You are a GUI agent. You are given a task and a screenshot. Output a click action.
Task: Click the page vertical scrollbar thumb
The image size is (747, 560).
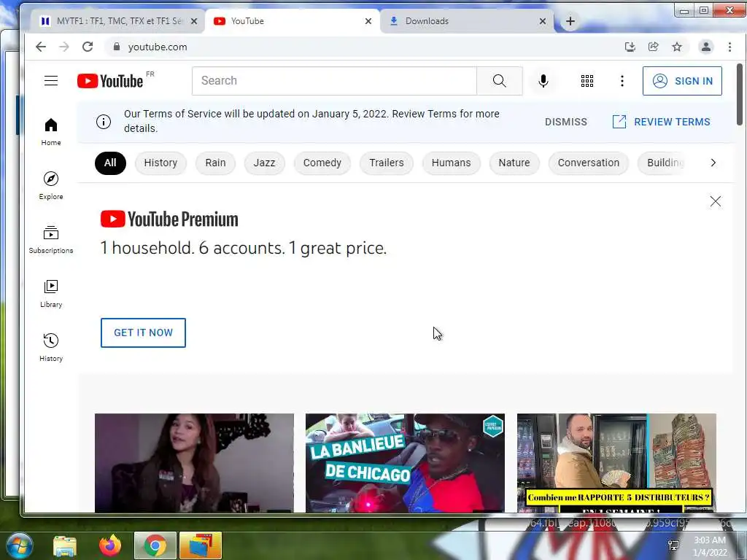point(740,94)
